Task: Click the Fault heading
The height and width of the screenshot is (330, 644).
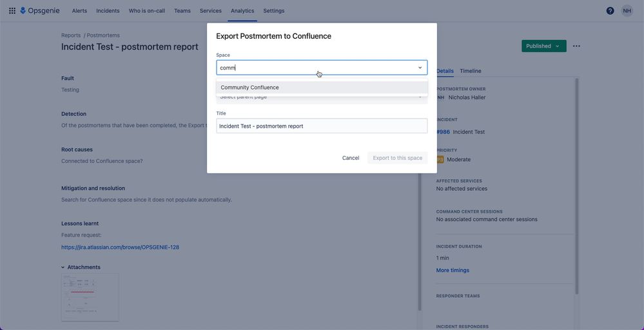Action: point(68,78)
